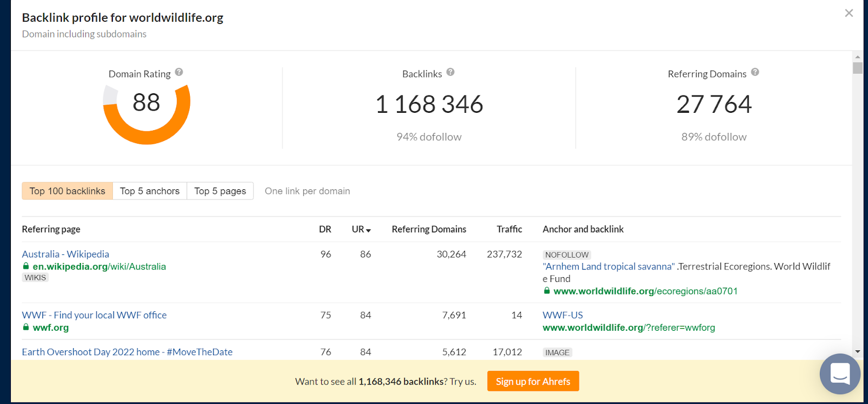Switch to the Top 5 anchors tab
This screenshot has height=404, width=868.
pyautogui.click(x=150, y=191)
